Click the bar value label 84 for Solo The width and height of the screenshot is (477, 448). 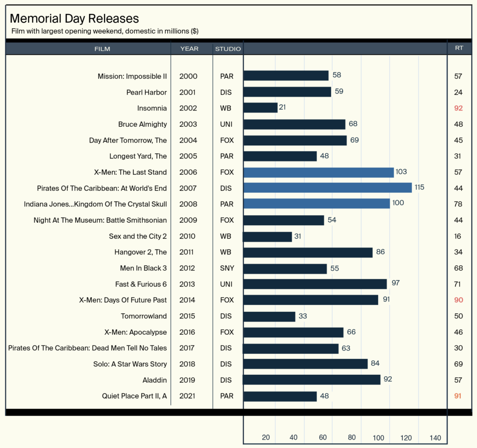(x=375, y=364)
